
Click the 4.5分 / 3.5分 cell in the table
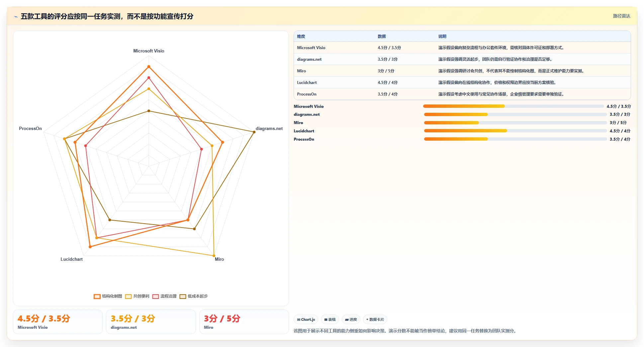389,48
